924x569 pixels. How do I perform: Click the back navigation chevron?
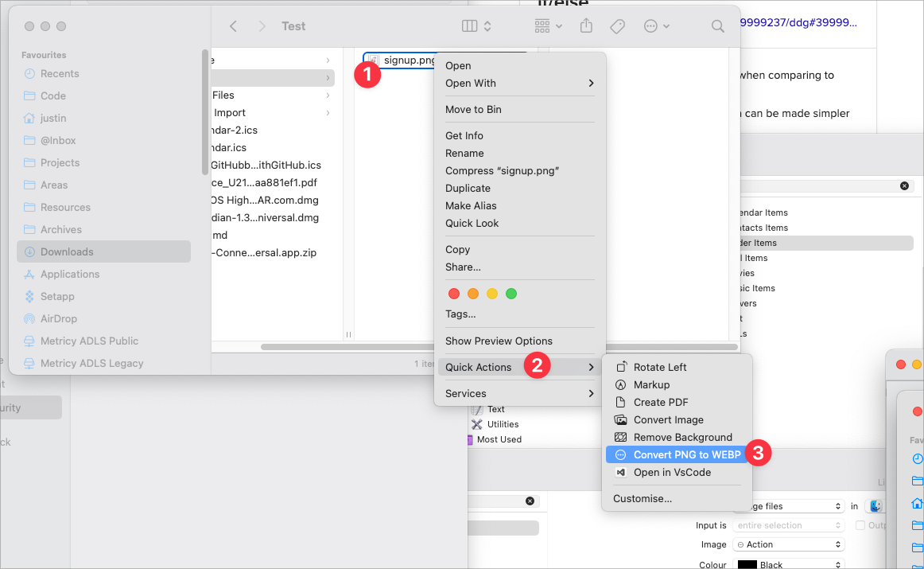click(x=233, y=25)
